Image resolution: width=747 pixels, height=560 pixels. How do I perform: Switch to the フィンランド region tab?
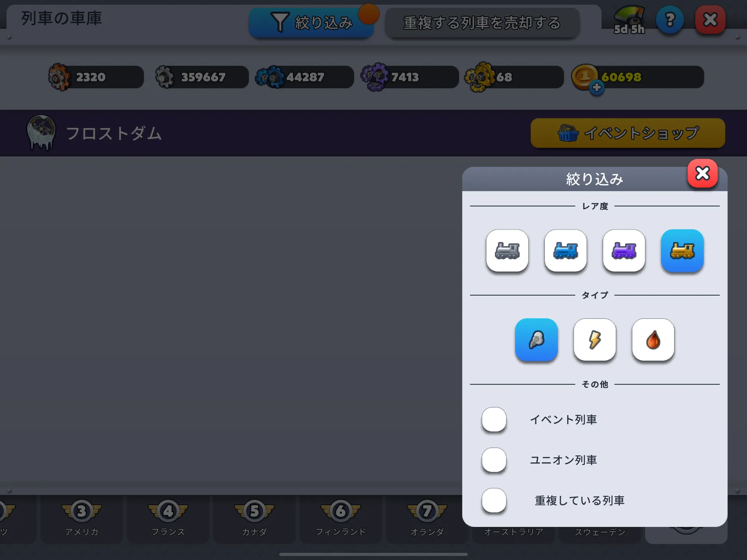tap(341, 519)
